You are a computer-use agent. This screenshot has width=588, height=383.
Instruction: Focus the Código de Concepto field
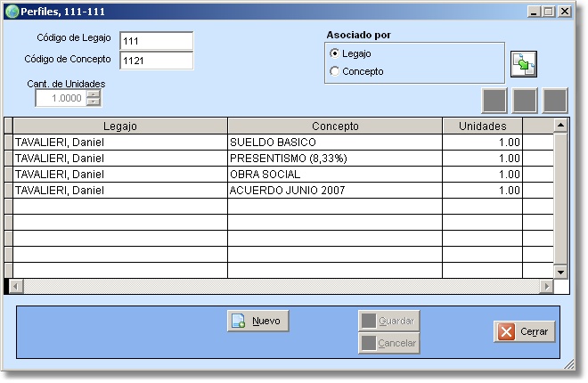[x=156, y=61]
